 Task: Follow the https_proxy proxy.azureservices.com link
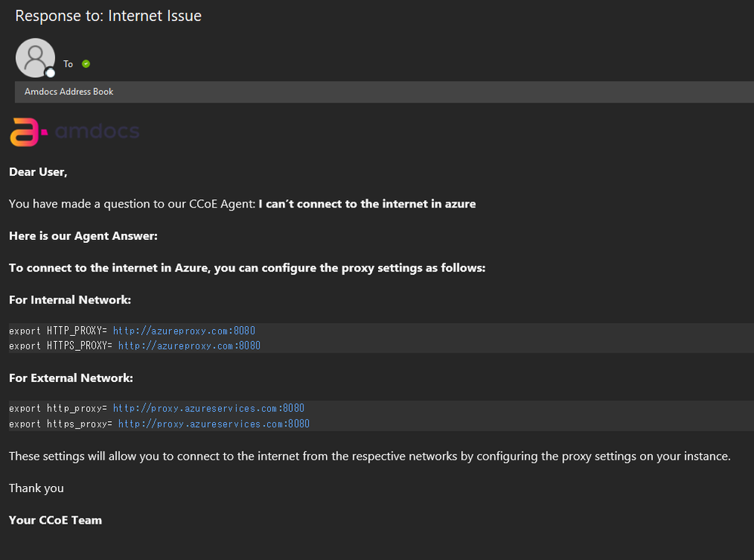[214, 424]
